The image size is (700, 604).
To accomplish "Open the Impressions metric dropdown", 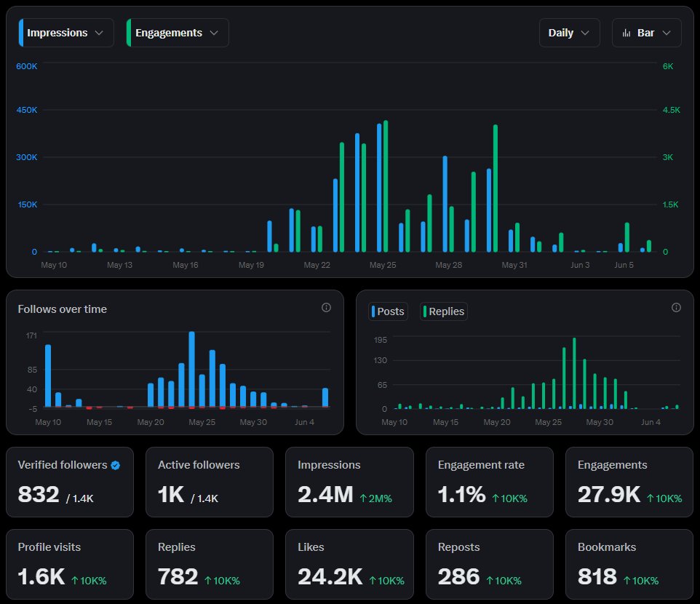I will (x=66, y=33).
